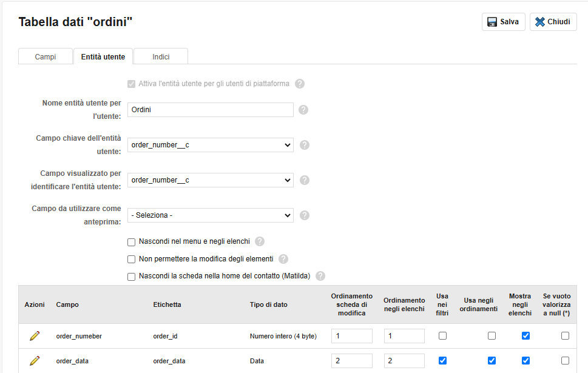The width and height of the screenshot is (588, 373).
Task: Open help icon next to Nome entità utente
Action: (x=304, y=110)
